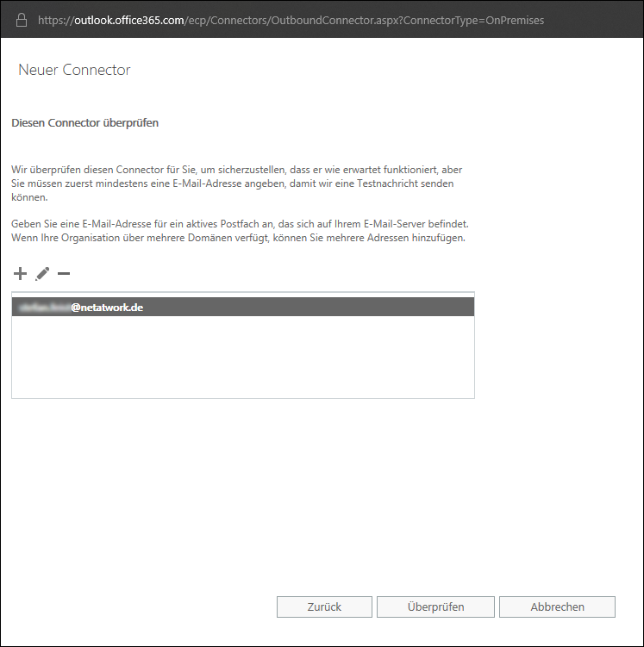This screenshot has width=644, height=647.
Task: Go back with the Zurück button
Action: pos(324,607)
